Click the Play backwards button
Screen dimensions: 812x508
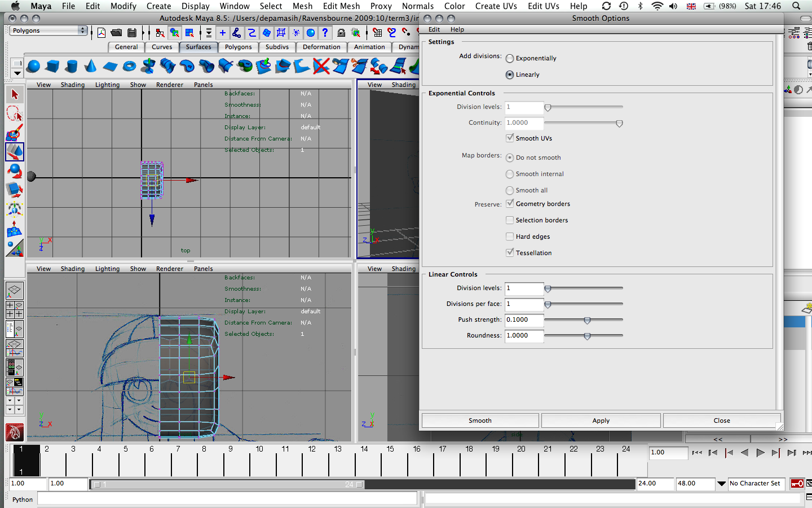tap(744, 453)
